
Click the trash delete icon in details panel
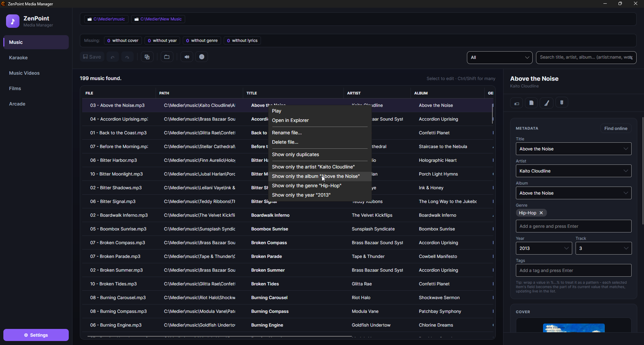point(562,103)
